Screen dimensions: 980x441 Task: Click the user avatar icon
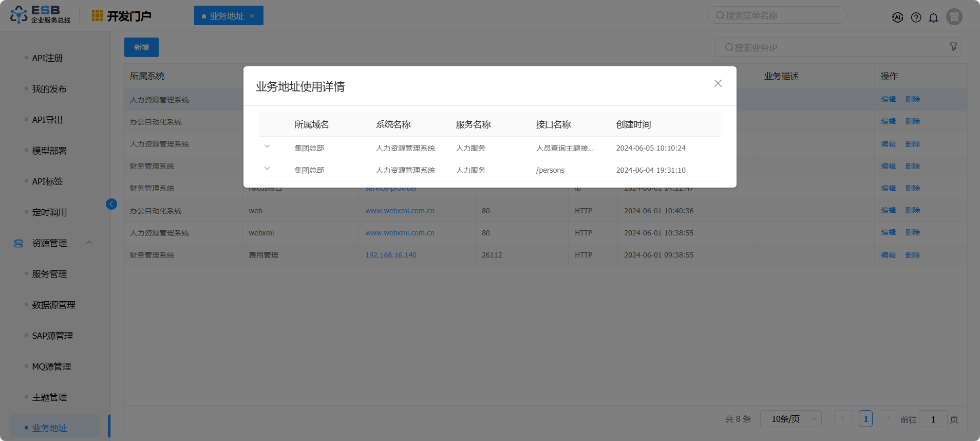tap(954, 17)
